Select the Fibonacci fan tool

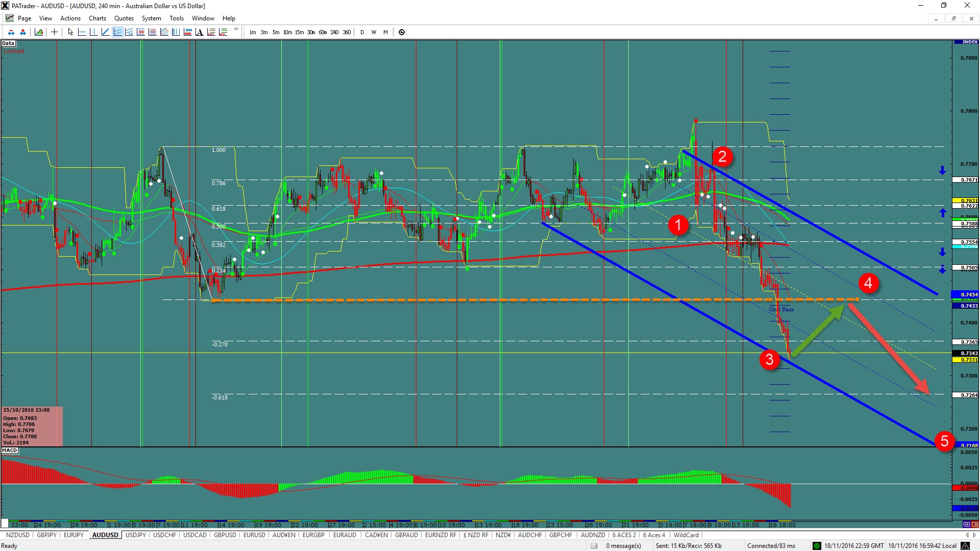pos(164,32)
